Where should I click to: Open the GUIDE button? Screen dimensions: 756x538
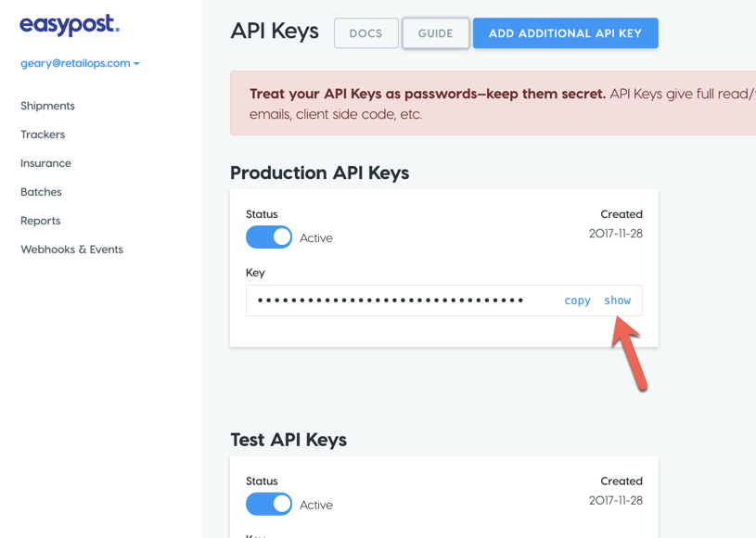[x=435, y=33]
